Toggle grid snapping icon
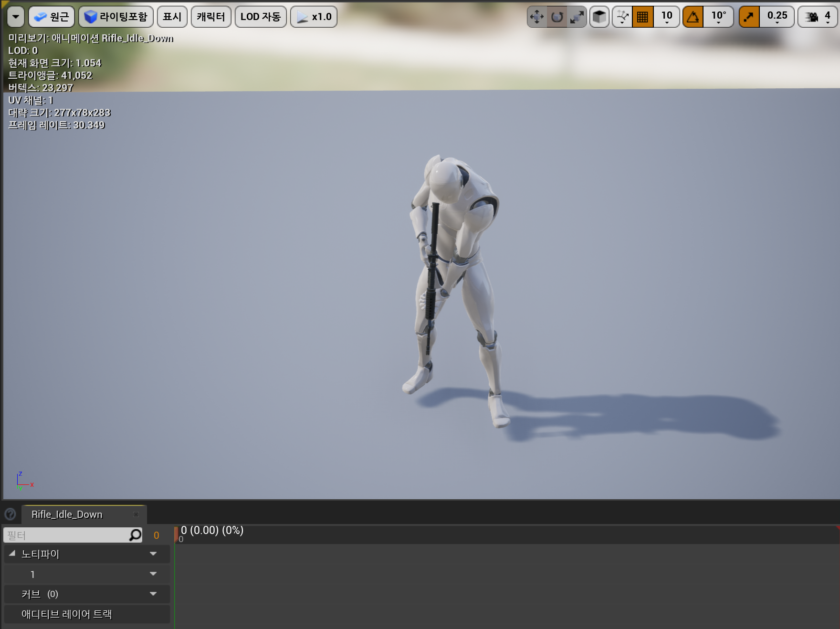The height and width of the screenshot is (629, 840). pyautogui.click(x=643, y=17)
